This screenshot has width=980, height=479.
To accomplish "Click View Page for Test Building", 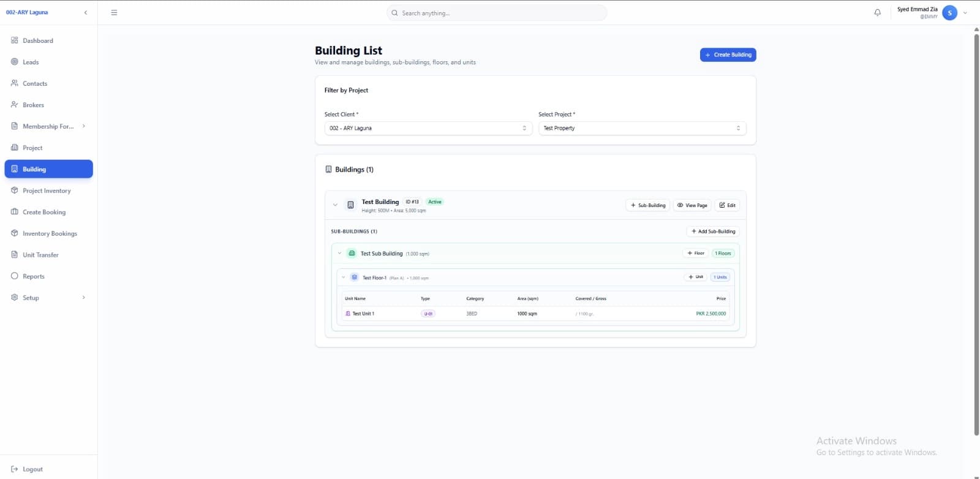I will [x=692, y=205].
